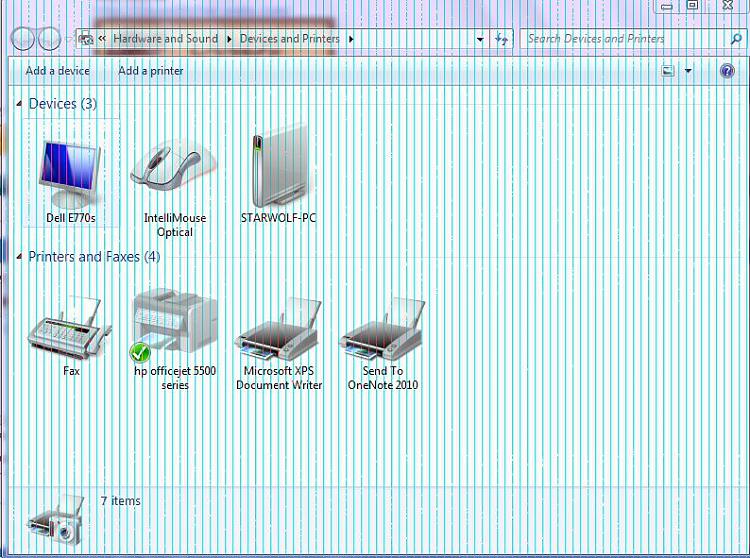Select the Microsoft XPS Document Writer icon

(278, 330)
